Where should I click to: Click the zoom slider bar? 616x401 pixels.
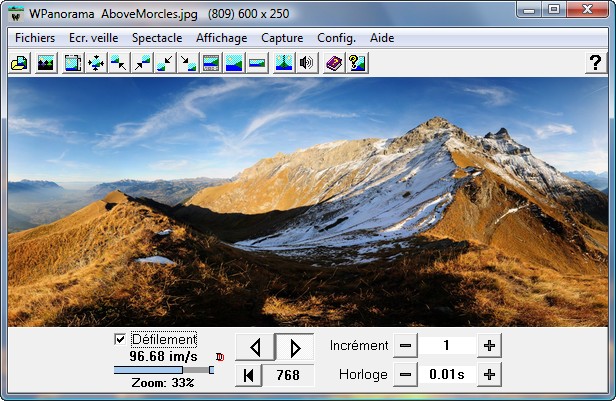[x=163, y=370]
